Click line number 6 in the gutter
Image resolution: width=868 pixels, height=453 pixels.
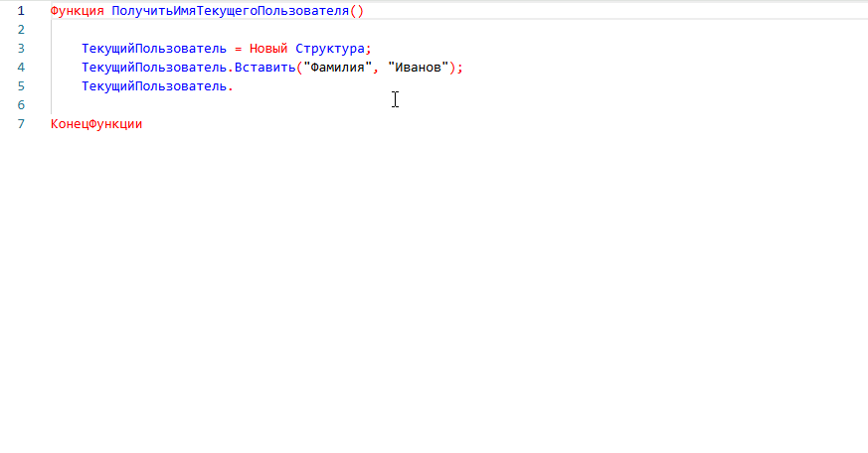pyautogui.click(x=21, y=105)
